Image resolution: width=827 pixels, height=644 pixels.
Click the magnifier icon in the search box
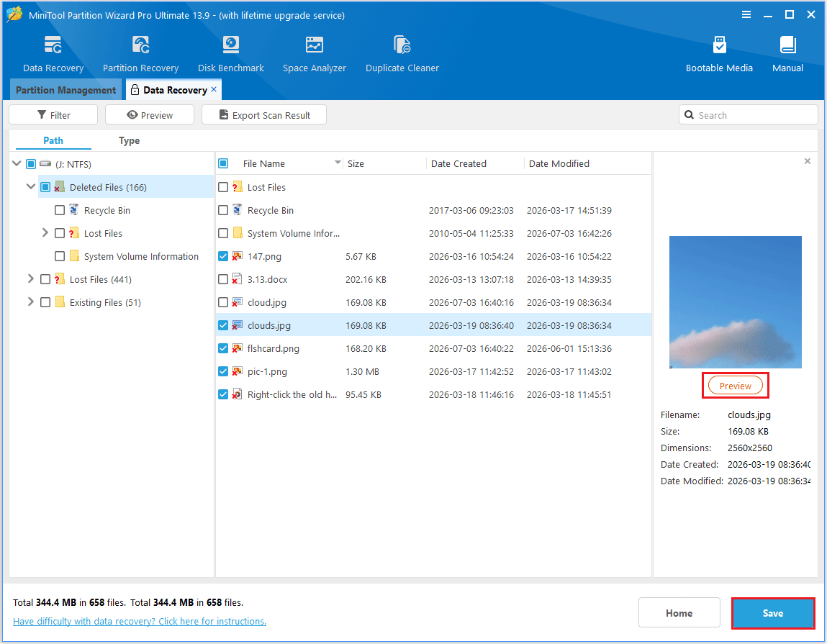pyautogui.click(x=689, y=114)
